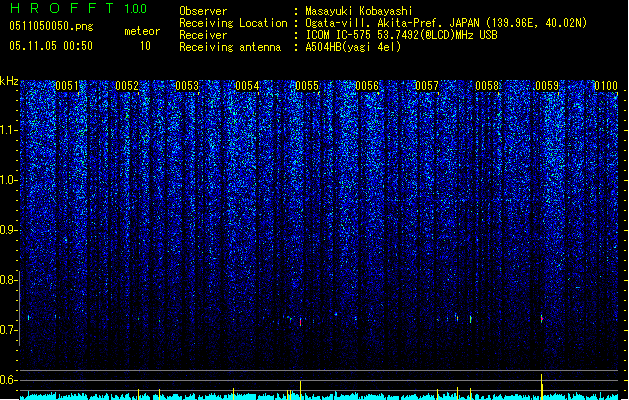Select the file name 0511050050.png
The width and height of the screenshot is (629, 400).
tap(51, 26)
